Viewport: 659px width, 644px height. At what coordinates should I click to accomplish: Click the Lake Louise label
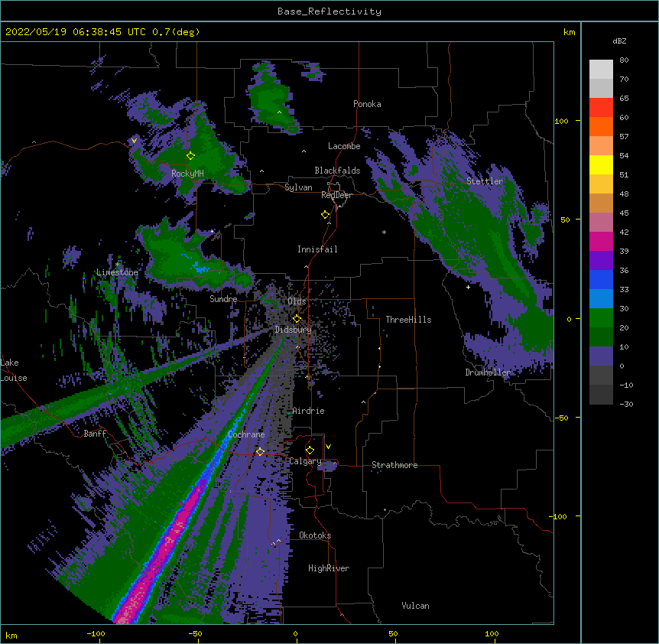click(x=14, y=370)
